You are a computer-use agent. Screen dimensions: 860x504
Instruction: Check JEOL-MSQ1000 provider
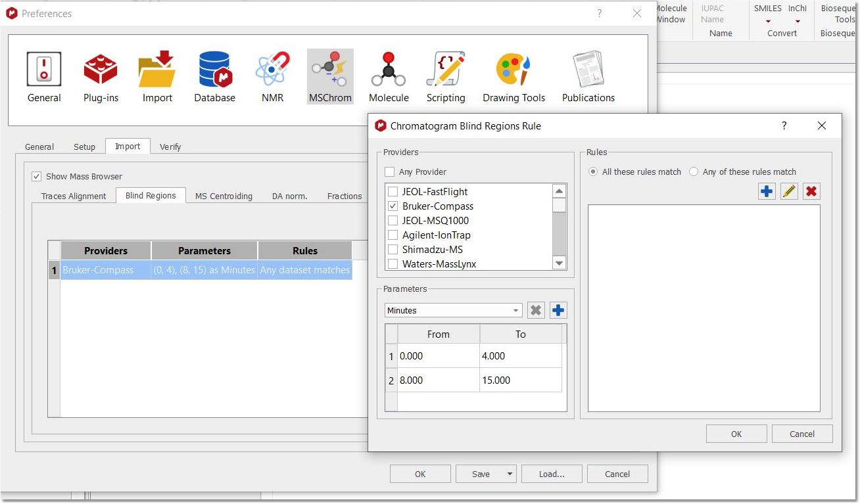coord(393,221)
